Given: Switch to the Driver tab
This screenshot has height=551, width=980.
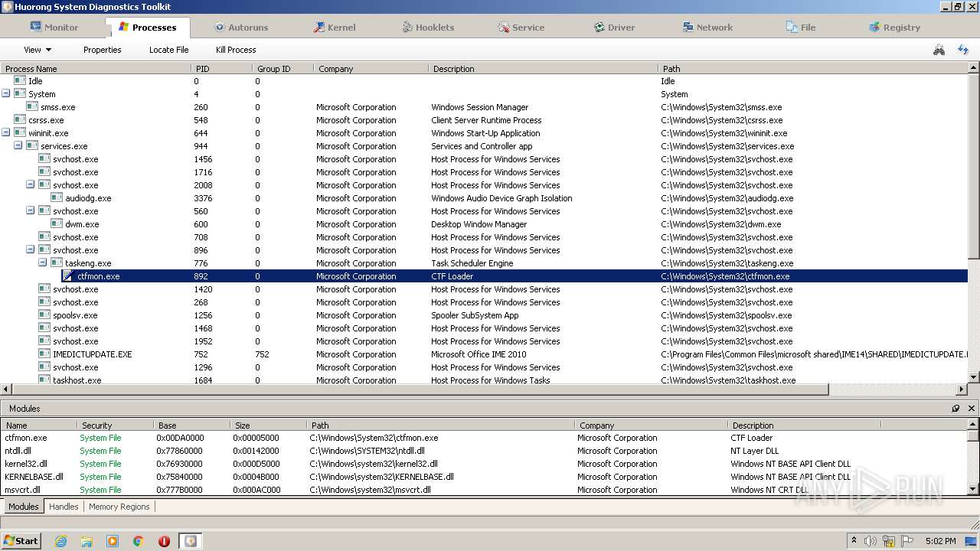Looking at the screenshot, I should click(614, 27).
